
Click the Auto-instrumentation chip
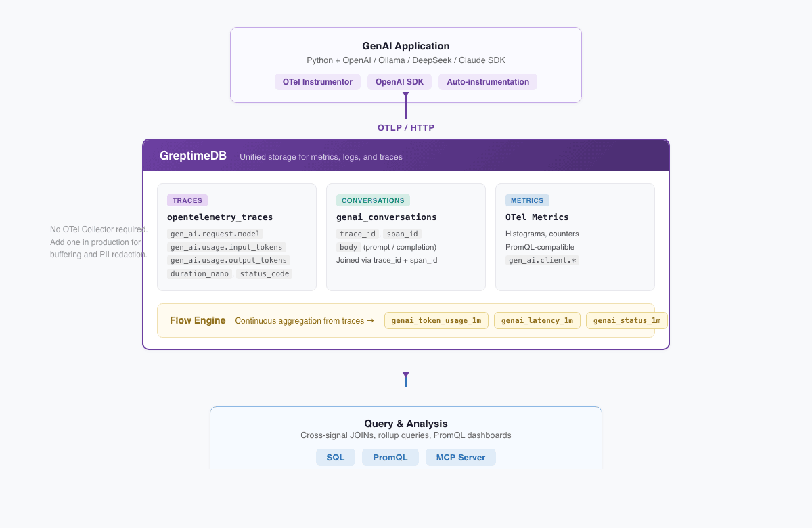point(487,82)
